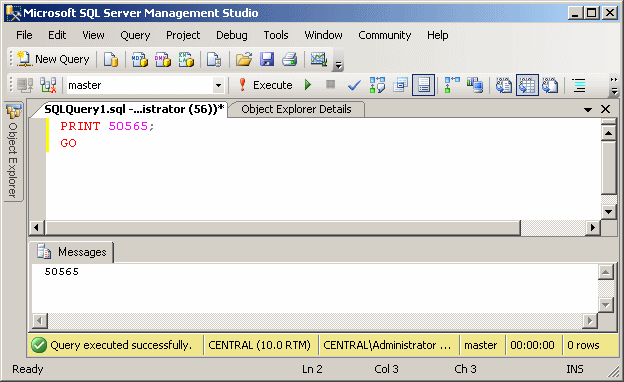Click the Cancel Executing Query stop icon

coord(330,84)
